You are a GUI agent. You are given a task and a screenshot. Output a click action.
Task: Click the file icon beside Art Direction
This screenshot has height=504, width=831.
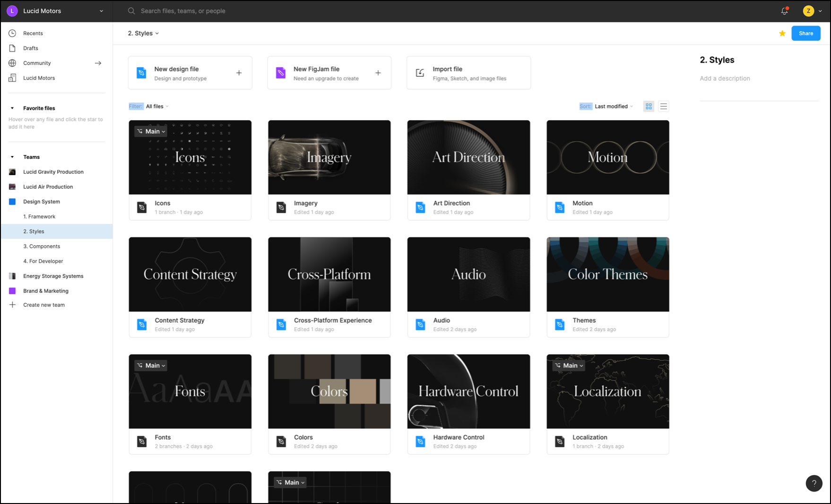[x=420, y=207]
